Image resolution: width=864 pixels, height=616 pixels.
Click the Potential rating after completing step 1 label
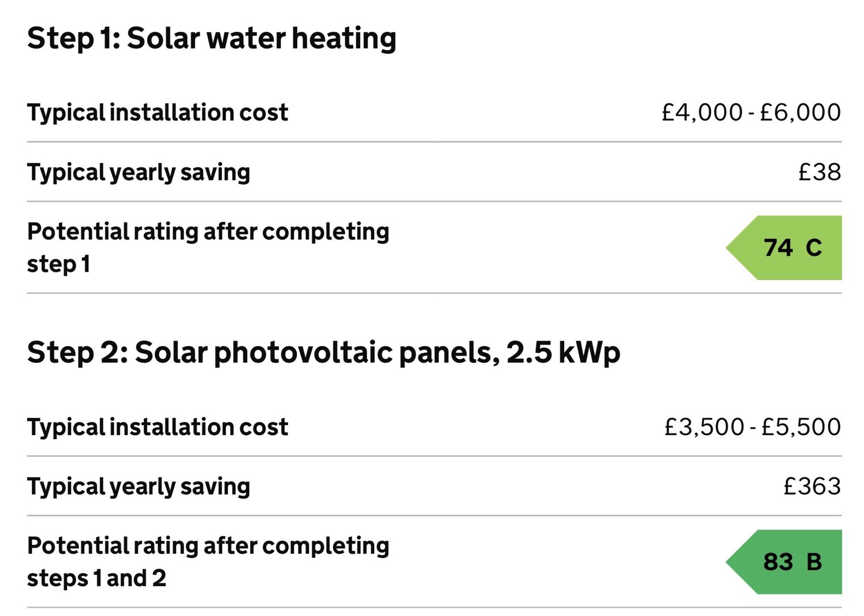coord(208,248)
